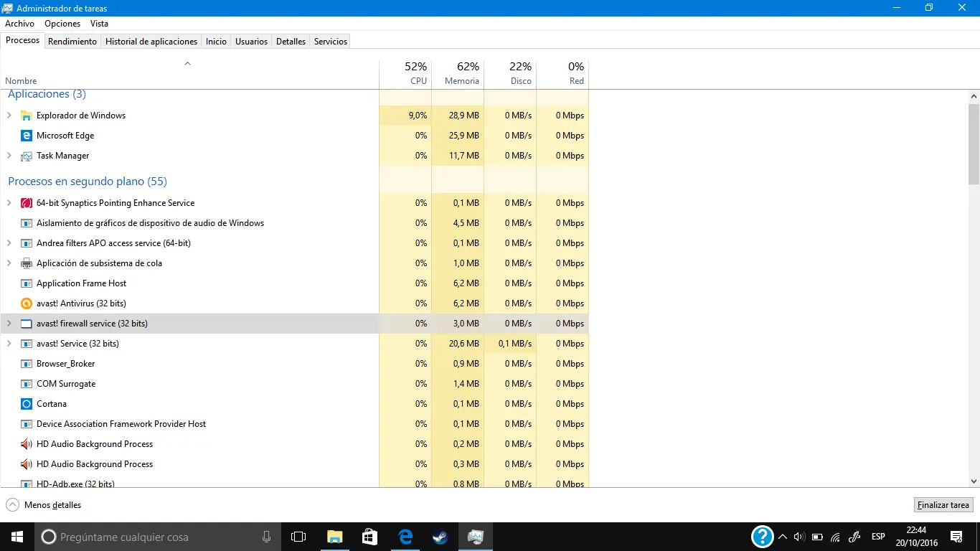This screenshot has width=980, height=551.
Task: Switch to the Rendimiento tab
Action: pyautogui.click(x=72, y=42)
